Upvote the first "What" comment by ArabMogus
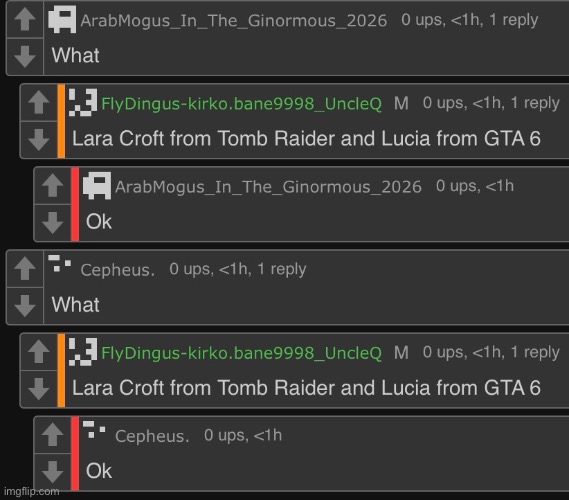 [25, 19]
